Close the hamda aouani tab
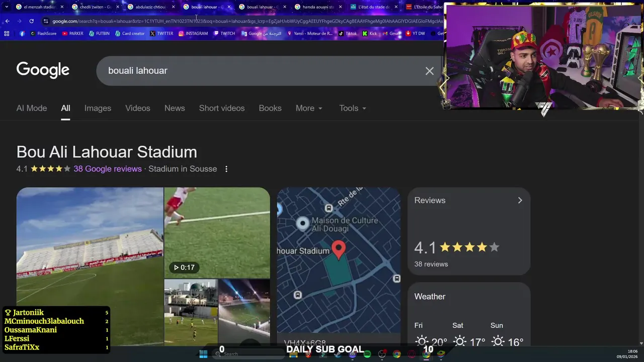 pyautogui.click(x=341, y=7)
